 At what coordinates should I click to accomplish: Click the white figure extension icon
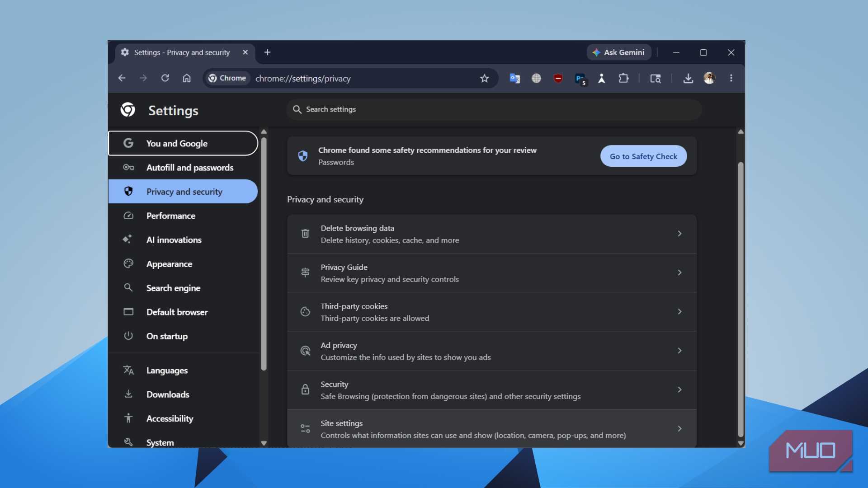[x=602, y=78]
